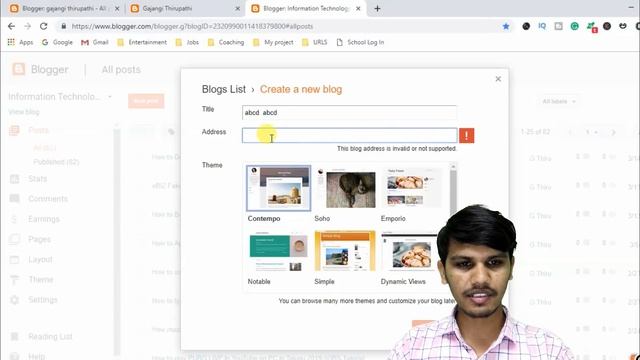Click the Settings gear icon
The image size is (640, 360).
[14, 300]
